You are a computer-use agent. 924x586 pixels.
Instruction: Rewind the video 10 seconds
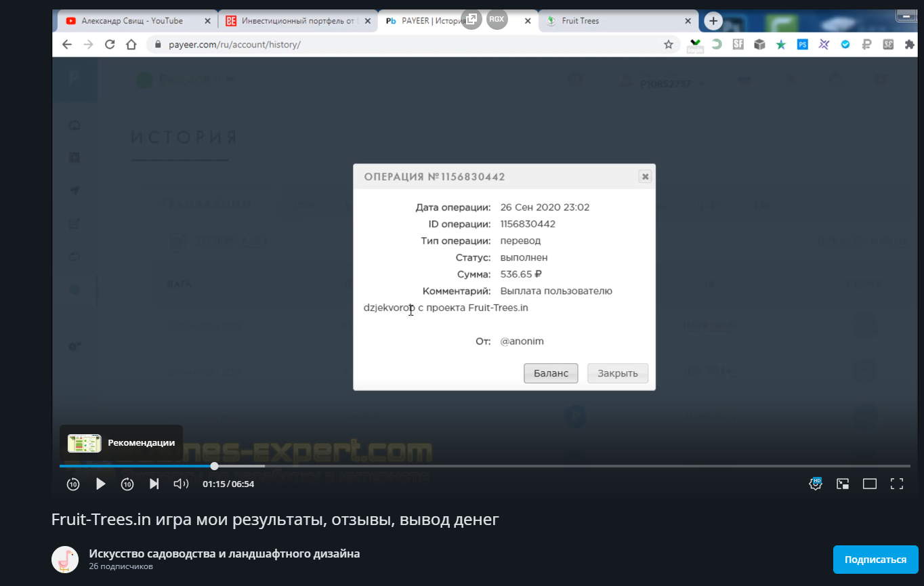click(73, 484)
